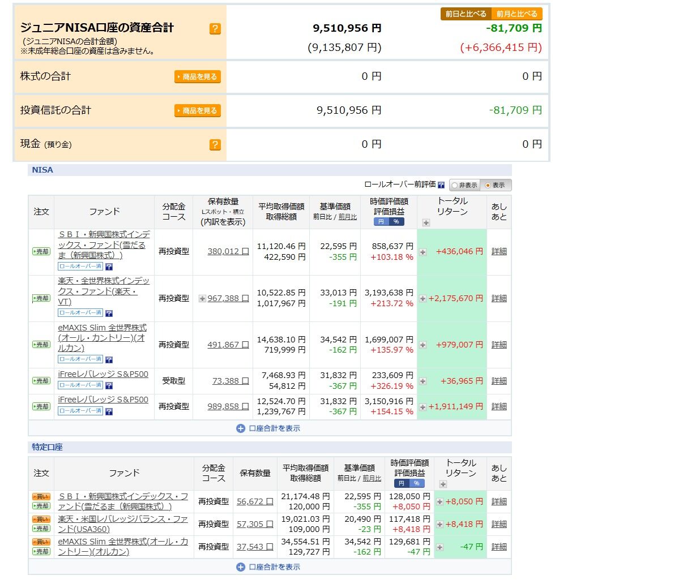Click ロールオーバー済 badge under SBI・新興国株式 fund
This screenshot has width=700, height=588.
coord(80,266)
